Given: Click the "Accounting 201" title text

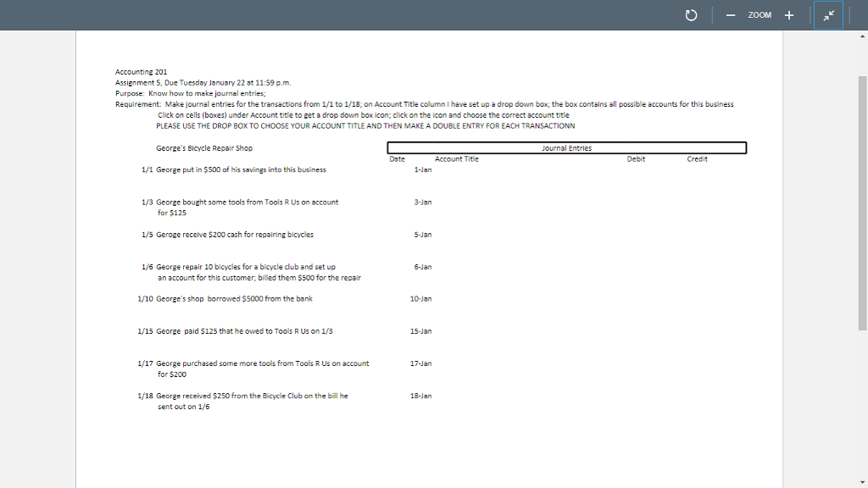Looking at the screenshot, I should coord(142,72).
